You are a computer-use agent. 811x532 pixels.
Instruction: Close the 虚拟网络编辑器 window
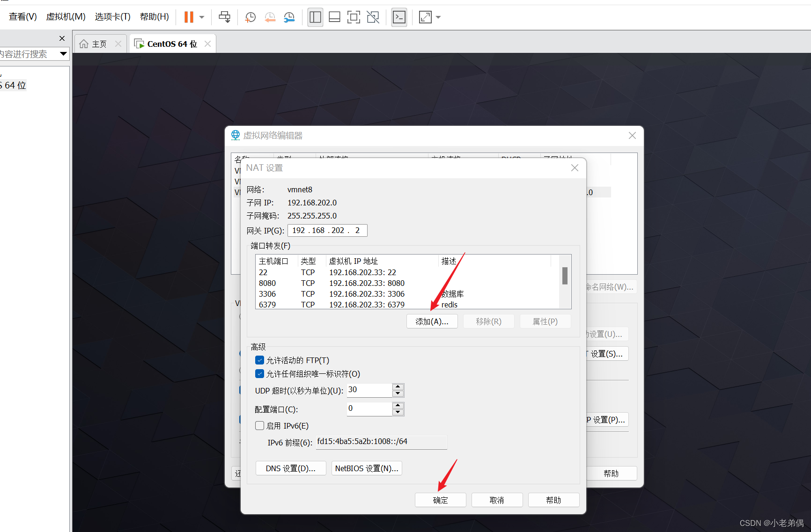pyautogui.click(x=633, y=136)
